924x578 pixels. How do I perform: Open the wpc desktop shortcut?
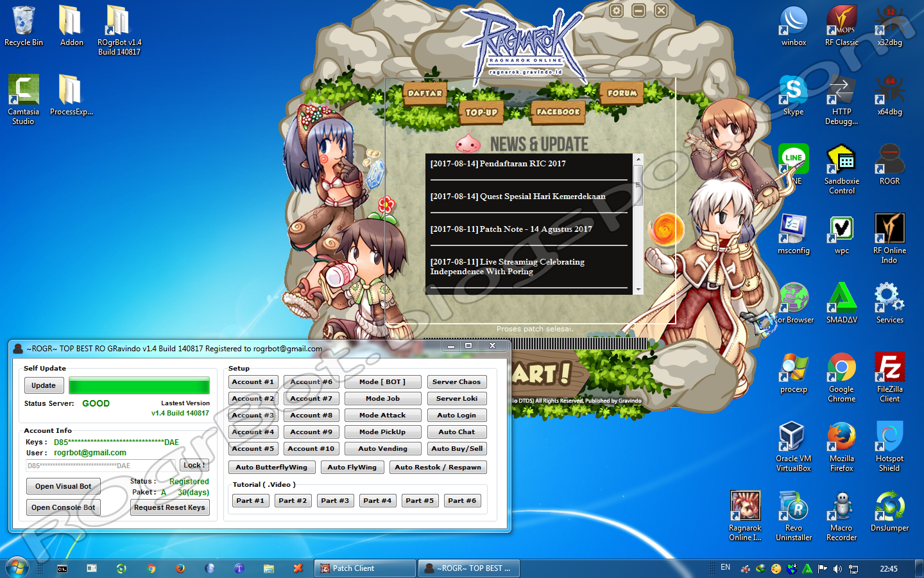tap(842, 234)
